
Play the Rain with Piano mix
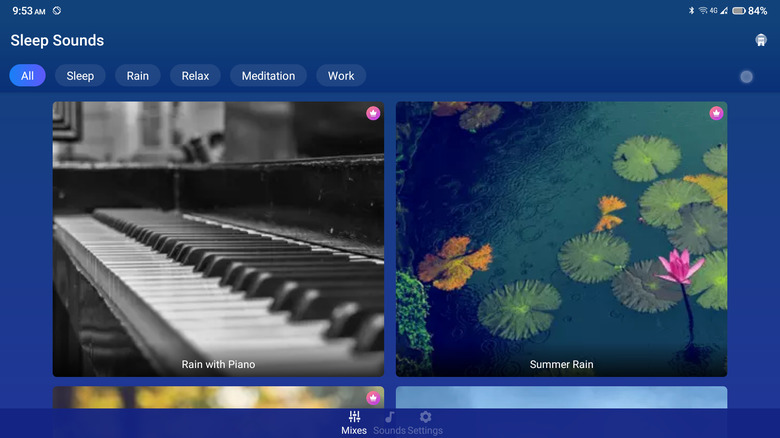(218, 239)
